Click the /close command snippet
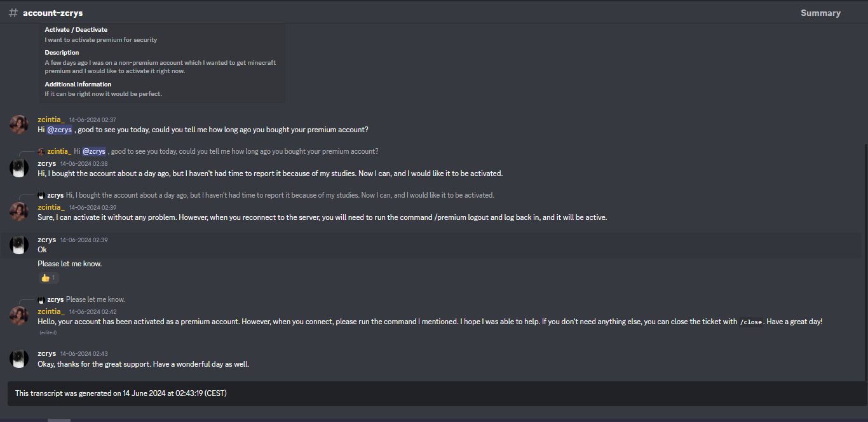 coord(750,322)
